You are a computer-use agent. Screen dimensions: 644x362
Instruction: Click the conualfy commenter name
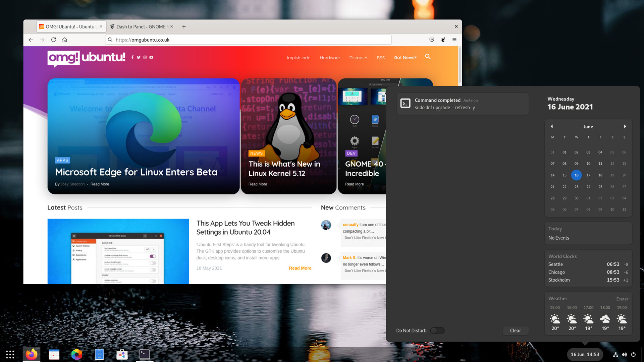[x=351, y=225]
